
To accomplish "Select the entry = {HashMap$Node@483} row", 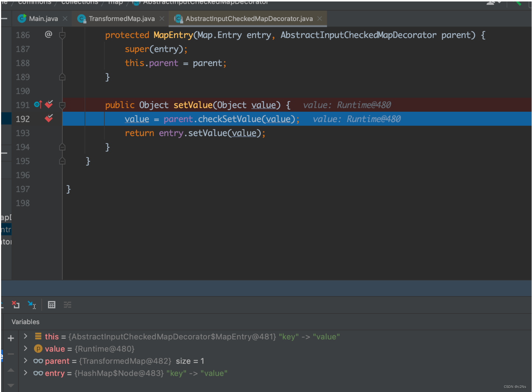I will pos(275,373).
